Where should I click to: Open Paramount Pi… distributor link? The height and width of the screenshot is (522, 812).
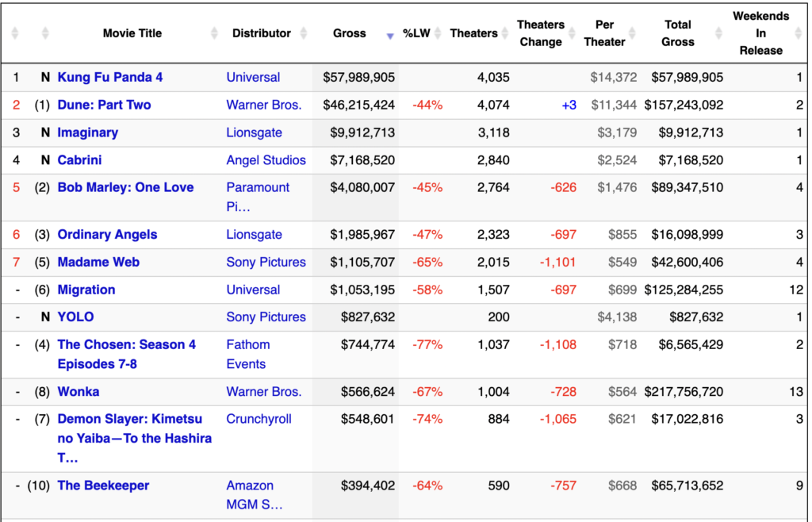click(x=258, y=197)
